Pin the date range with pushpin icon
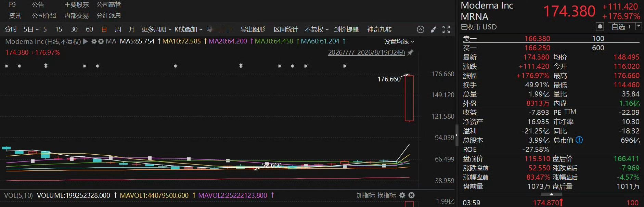Screen dimensions: 644x207 [411, 52]
